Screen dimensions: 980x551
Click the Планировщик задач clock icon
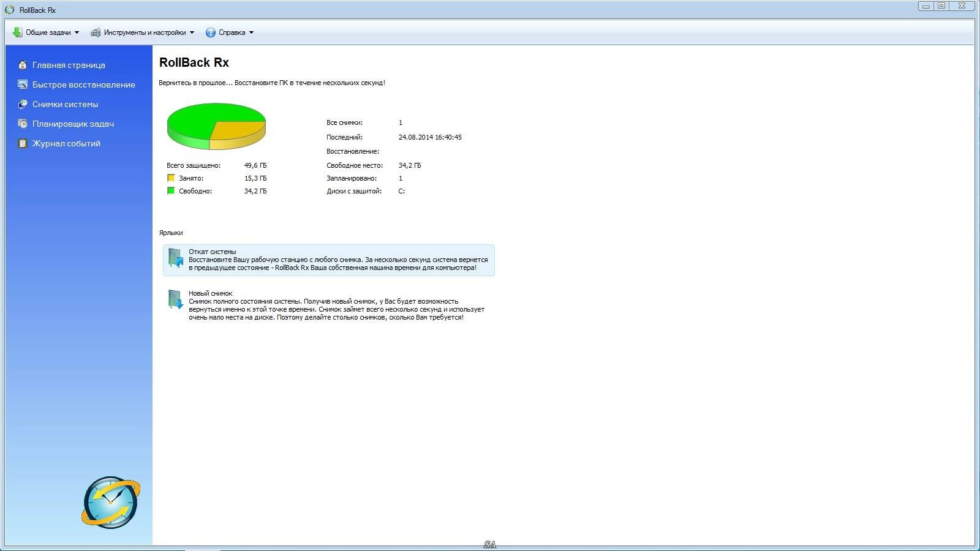(x=23, y=124)
